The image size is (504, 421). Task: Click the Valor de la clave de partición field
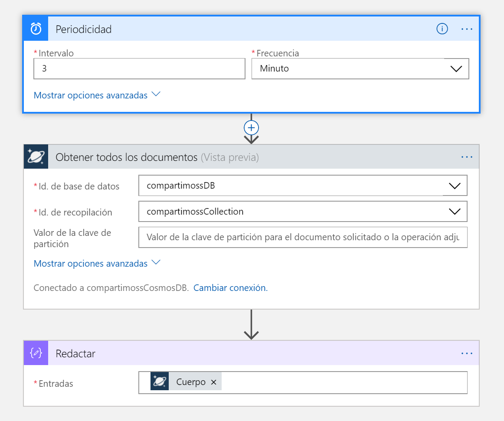303,237
